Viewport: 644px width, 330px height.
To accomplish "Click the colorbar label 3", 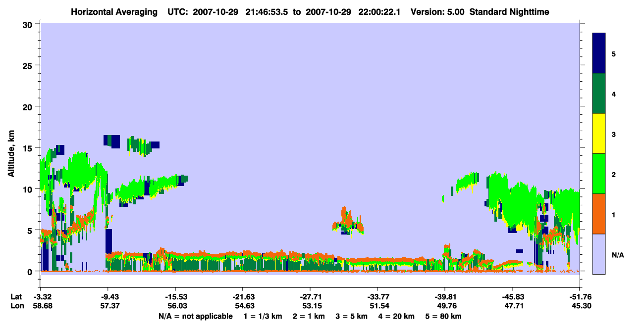I will pos(614,134).
